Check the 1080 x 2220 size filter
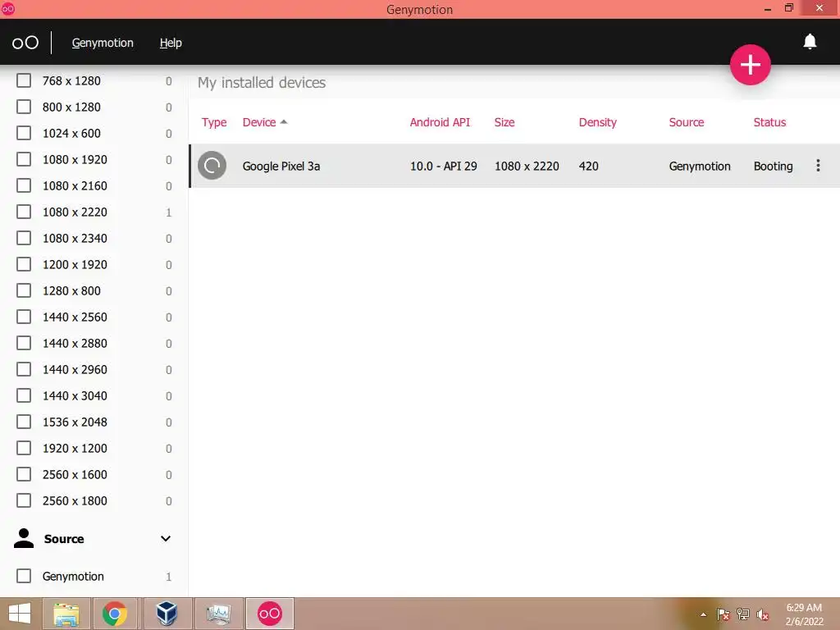Viewport: 840px width, 630px height. (24, 212)
